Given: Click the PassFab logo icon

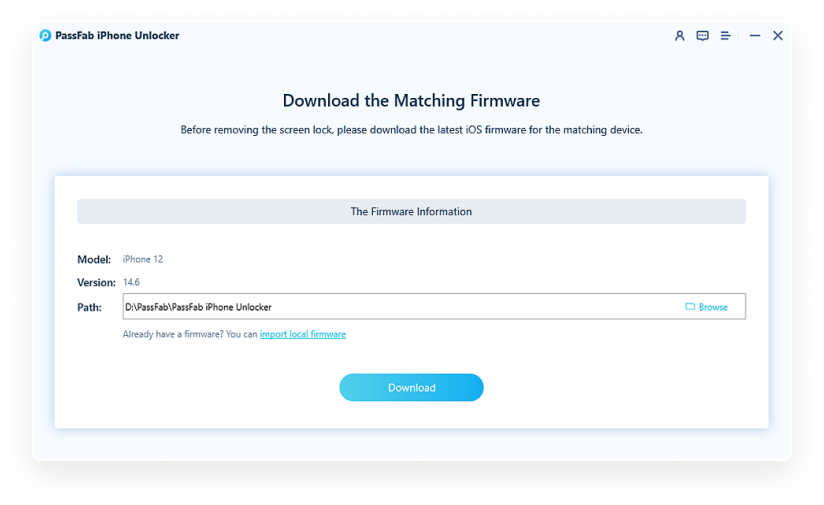Looking at the screenshot, I should pos(45,35).
